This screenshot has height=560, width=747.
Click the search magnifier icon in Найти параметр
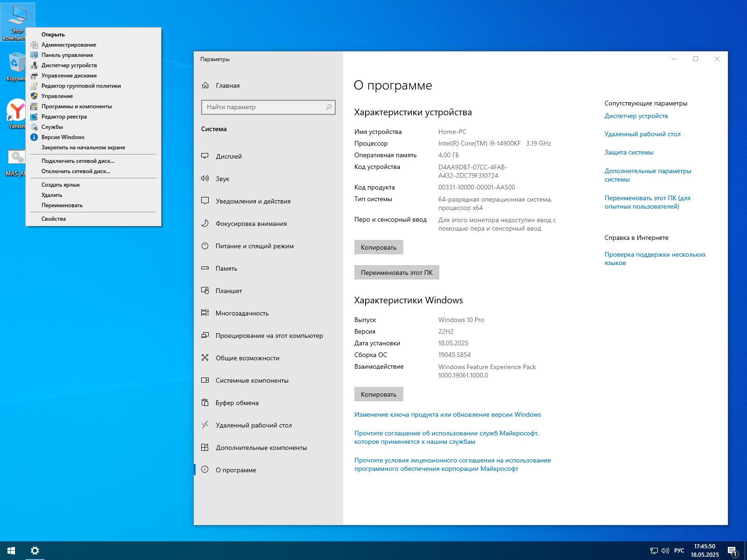[329, 107]
